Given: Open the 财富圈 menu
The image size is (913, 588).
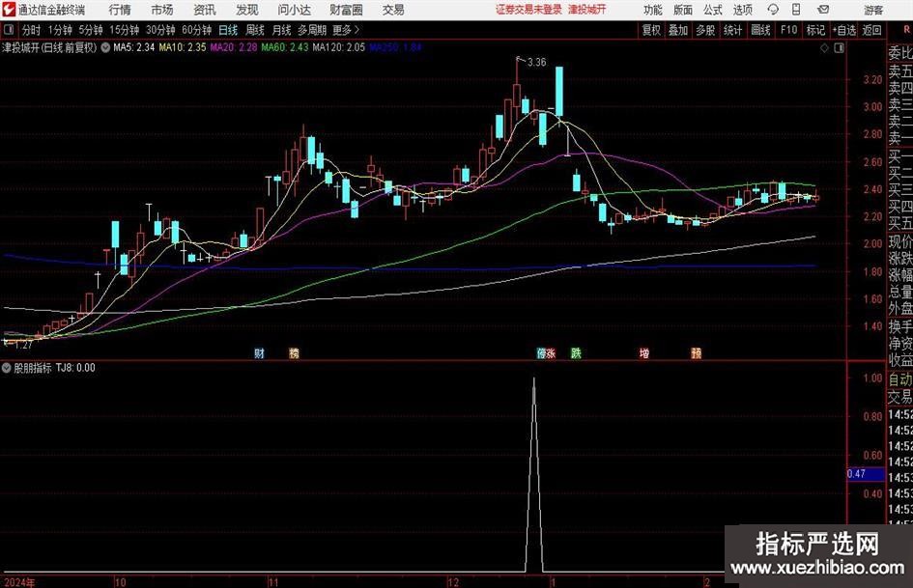Looking at the screenshot, I should [346, 10].
